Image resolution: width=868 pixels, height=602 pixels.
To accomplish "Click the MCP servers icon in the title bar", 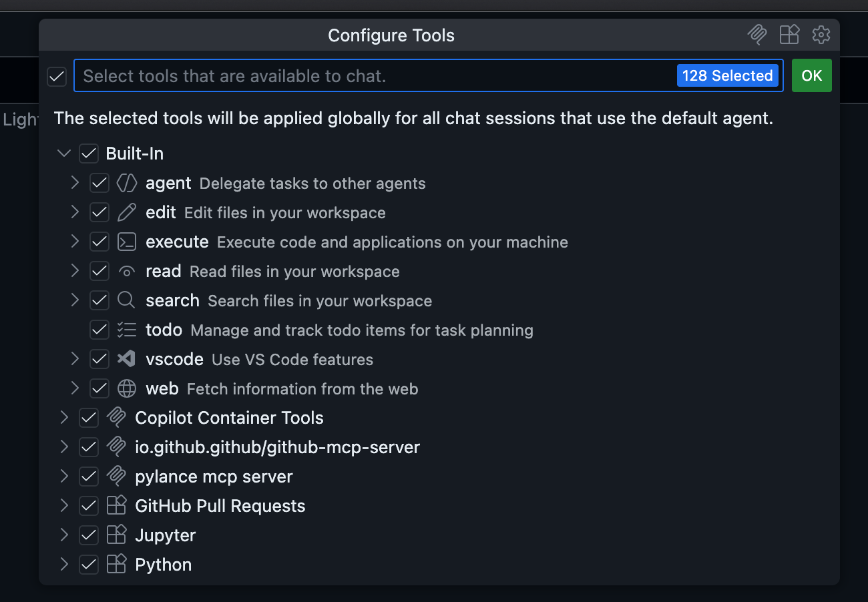I will (x=757, y=35).
